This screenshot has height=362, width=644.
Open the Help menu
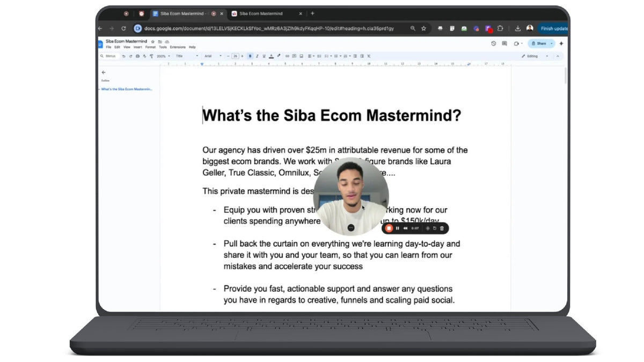point(192,47)
